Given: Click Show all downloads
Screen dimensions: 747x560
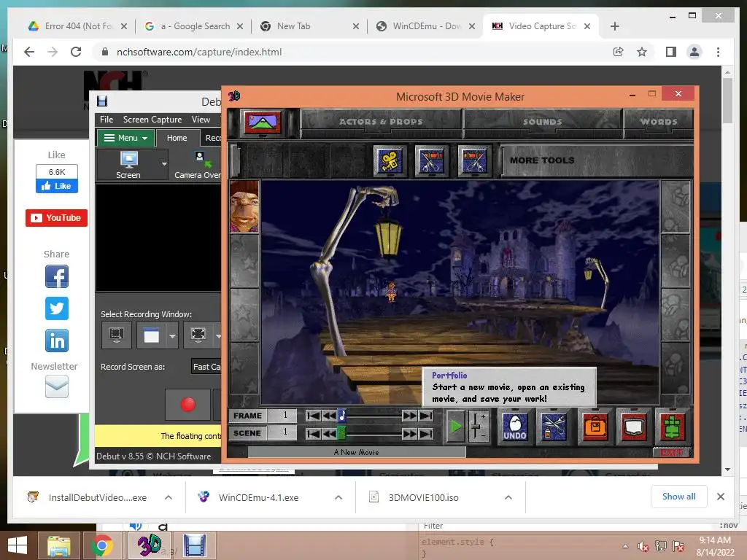Looking at the screenshot, I should click(x=679, y=497).
